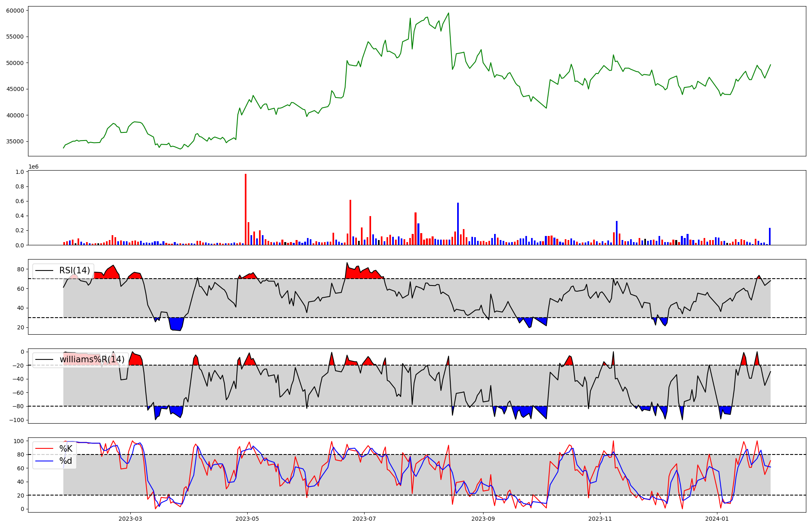Click the 2024-01 x-axis date label
Viewport: 812px width, 528px height.
pyautogui.click(x=717, y=519)
